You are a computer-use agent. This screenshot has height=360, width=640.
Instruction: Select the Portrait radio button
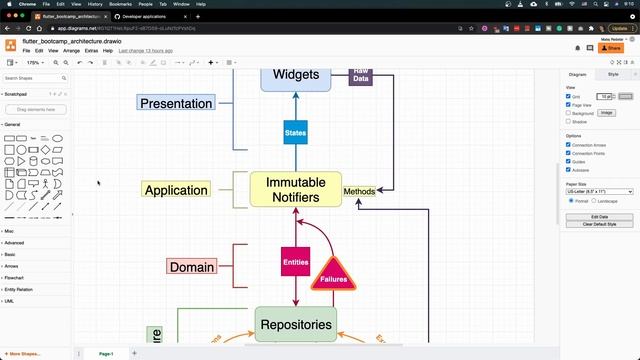pyautogui.click(x=571, y=201)
